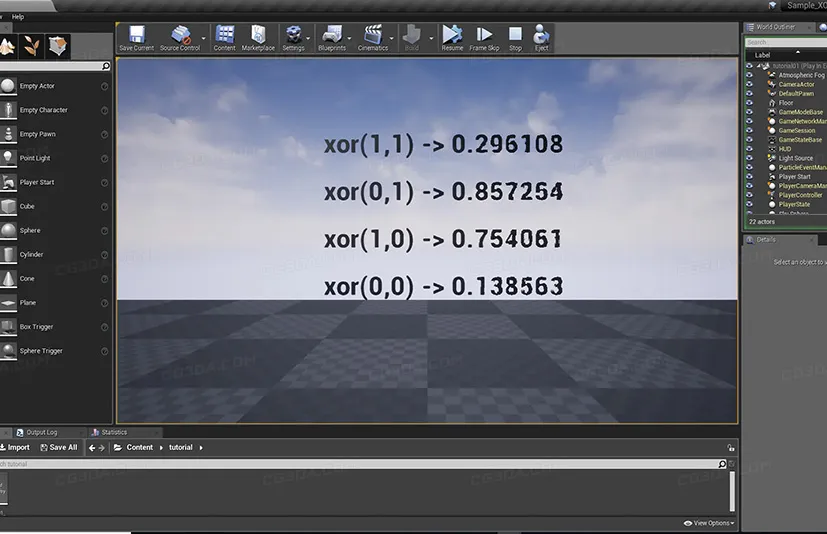Click the Save All button
Image resolution: width=827 pixels, height=534 pixels.
pos(59,447)
